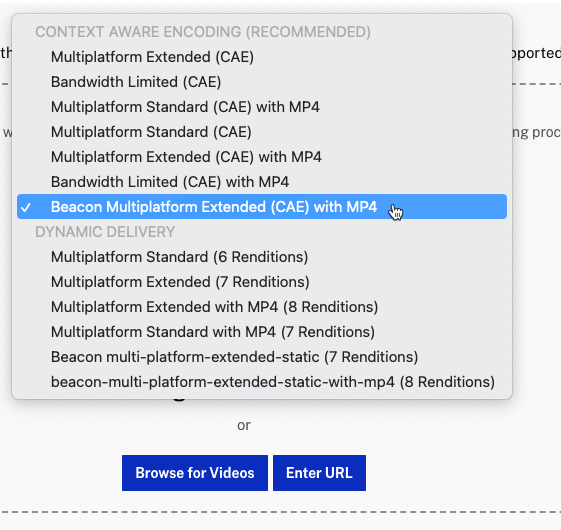The width and height of the screenshot is (561, 530).
Task: Select Multiplatform Standard with MP4 (7 Renditions)
Action: (262, 332)
